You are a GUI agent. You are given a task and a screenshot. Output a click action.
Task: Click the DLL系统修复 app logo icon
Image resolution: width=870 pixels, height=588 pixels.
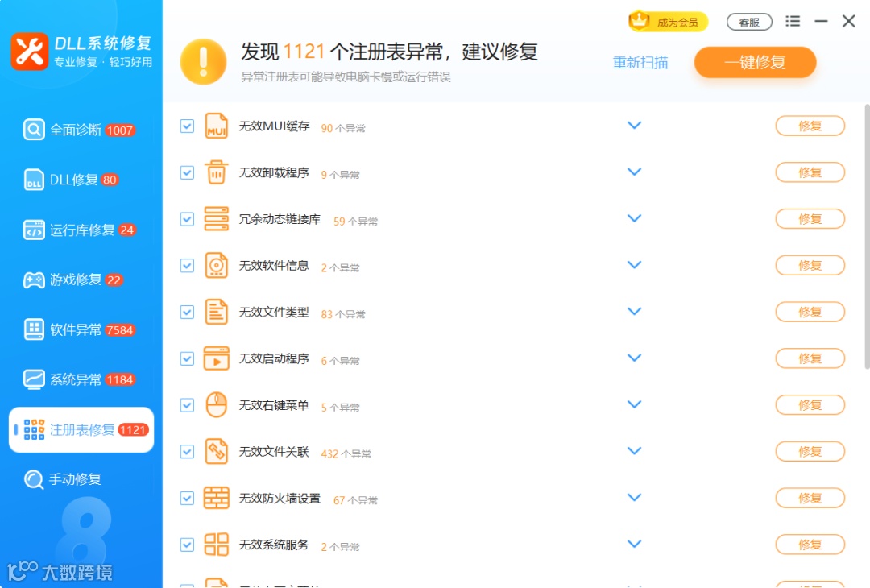click(30, 52)
